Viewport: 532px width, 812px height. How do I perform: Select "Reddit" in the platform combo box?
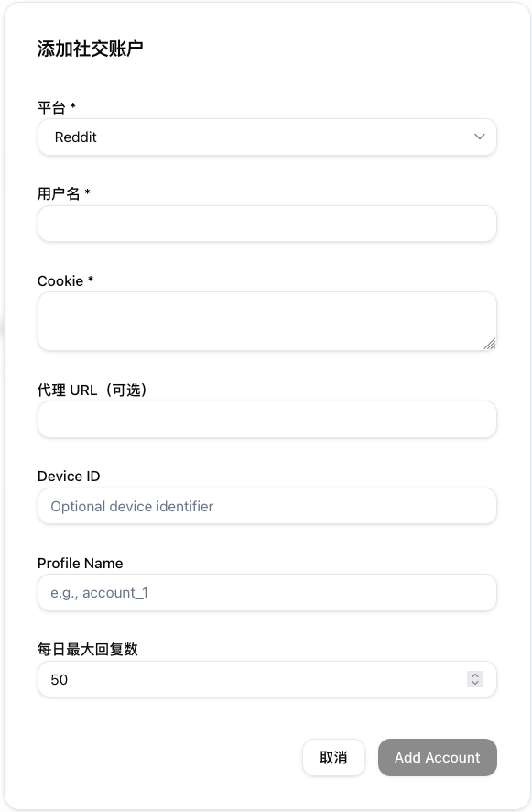tap(266, 137)
